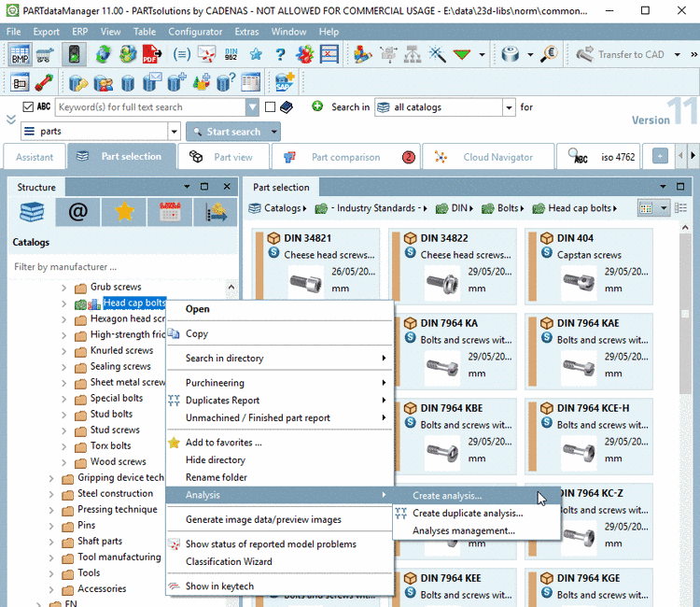Open the Transfer to CAD dropdown arrow

[678, 54]
